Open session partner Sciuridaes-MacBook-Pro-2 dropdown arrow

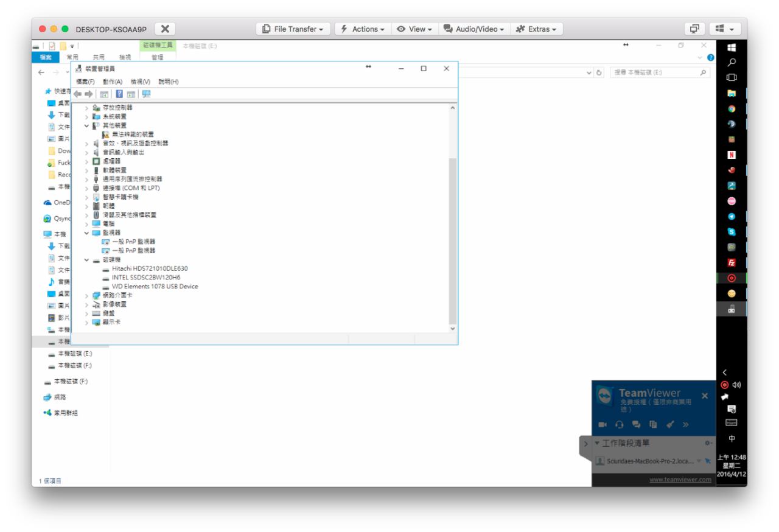699,461
